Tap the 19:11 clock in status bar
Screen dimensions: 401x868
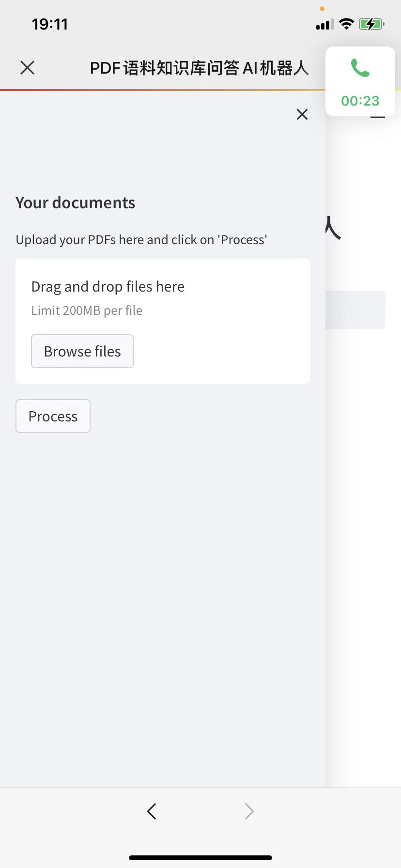pos(50,24)
